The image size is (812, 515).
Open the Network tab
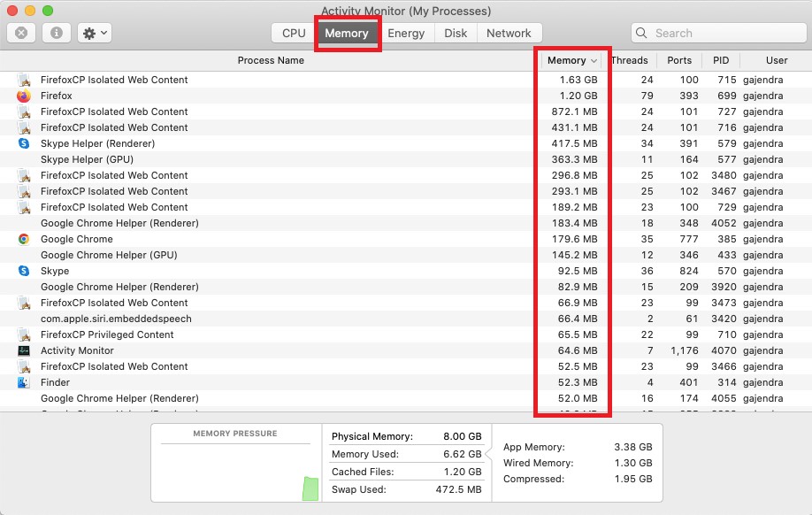(x=509, y=33)
